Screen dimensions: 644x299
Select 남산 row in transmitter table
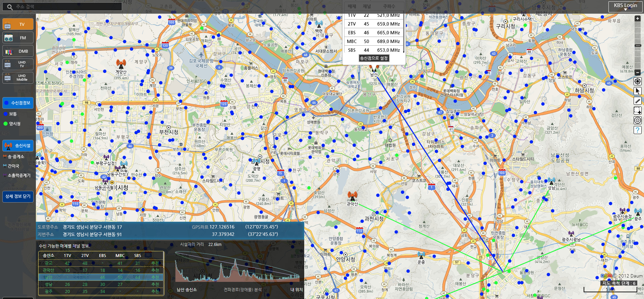pos(101,277)
